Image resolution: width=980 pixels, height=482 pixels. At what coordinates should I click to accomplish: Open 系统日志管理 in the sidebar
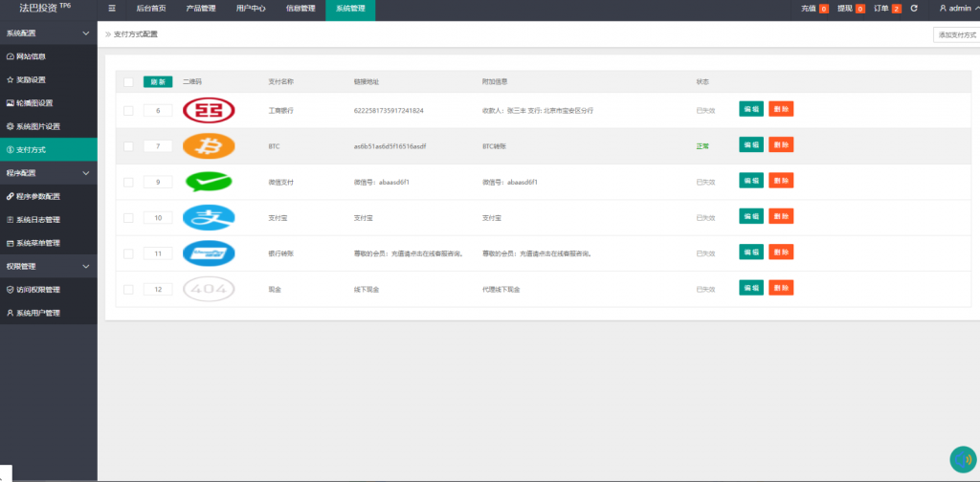point(38,219)
